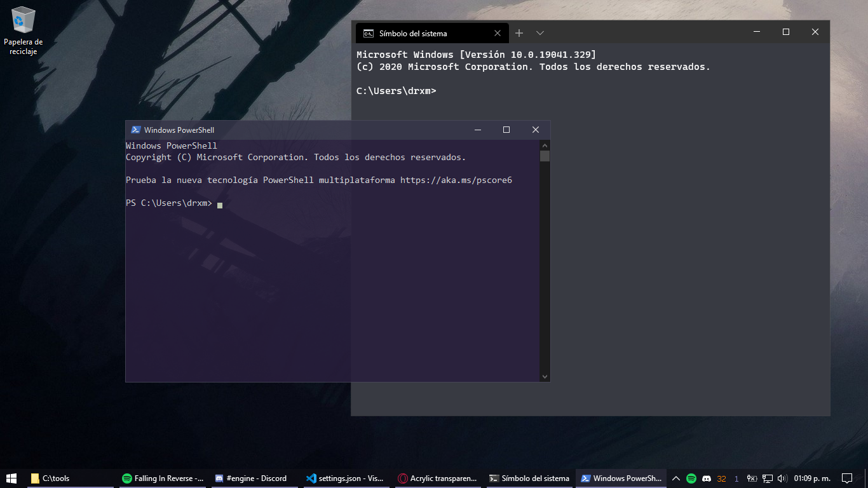
Task: Click the PowerShell icon in window title bar
Action: 135,130
